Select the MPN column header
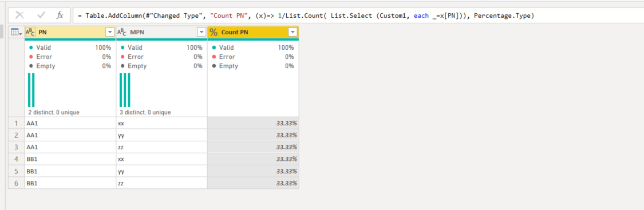Screen dimensions: 644x210 (x=162, y=33)
